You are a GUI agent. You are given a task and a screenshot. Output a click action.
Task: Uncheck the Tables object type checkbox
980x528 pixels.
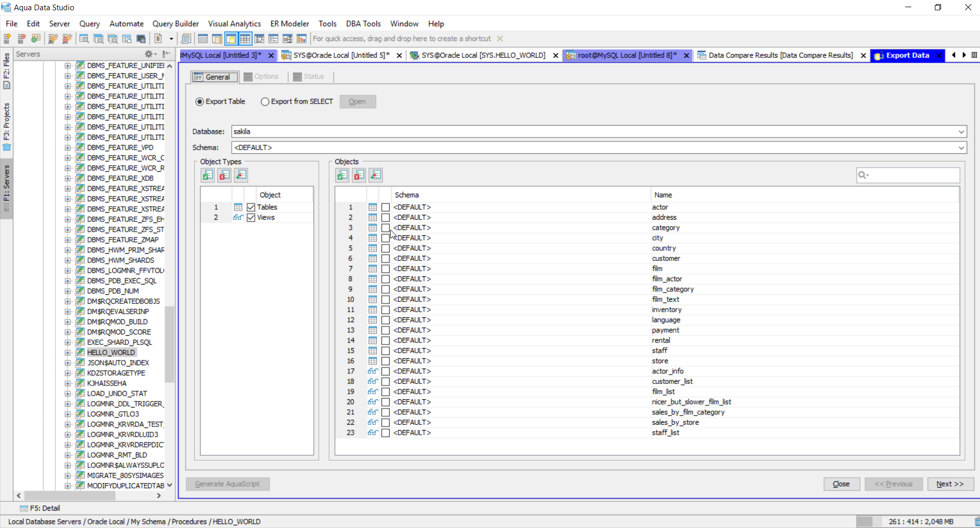(251, 207)
